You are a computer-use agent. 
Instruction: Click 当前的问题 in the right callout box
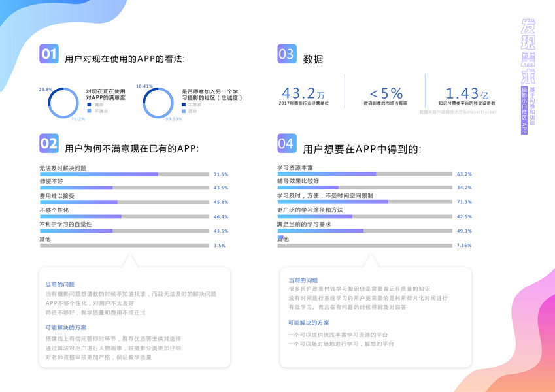coord(303,280)
